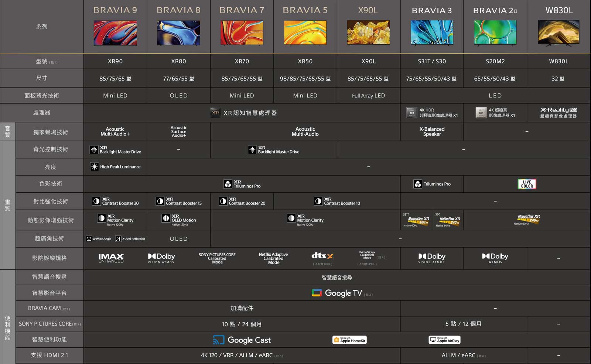Click the BRAVIA 3 TV thumbnail

pyautogui.click(x=432, y=33)
